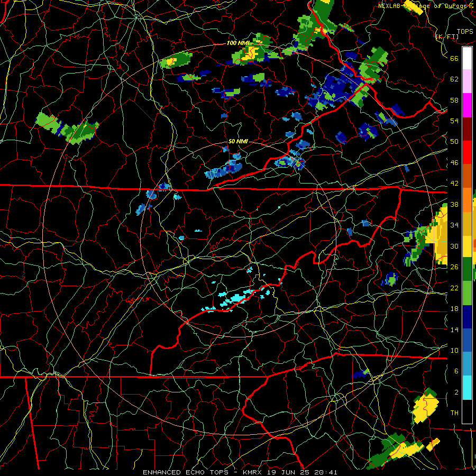Choose the dark green legend swatch near 26
The height and width of the screenshot is (476, 476).
pos(467,269)
